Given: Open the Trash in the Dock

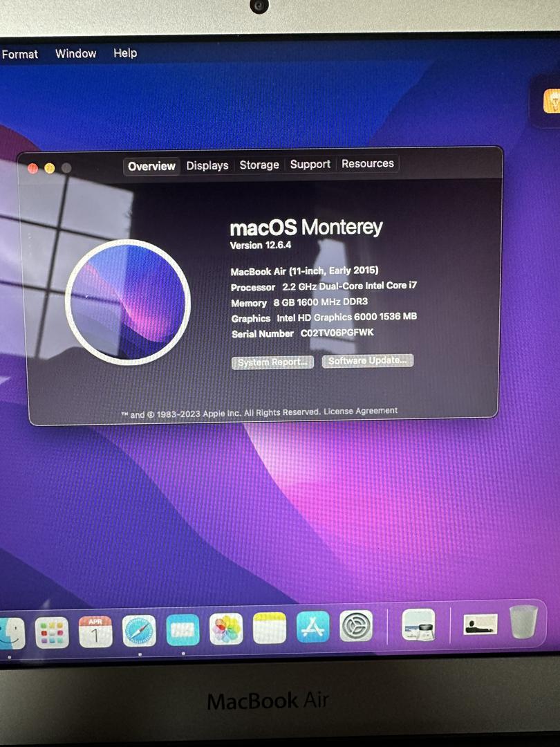Looking at the screenshot, I should click(524, 621).
